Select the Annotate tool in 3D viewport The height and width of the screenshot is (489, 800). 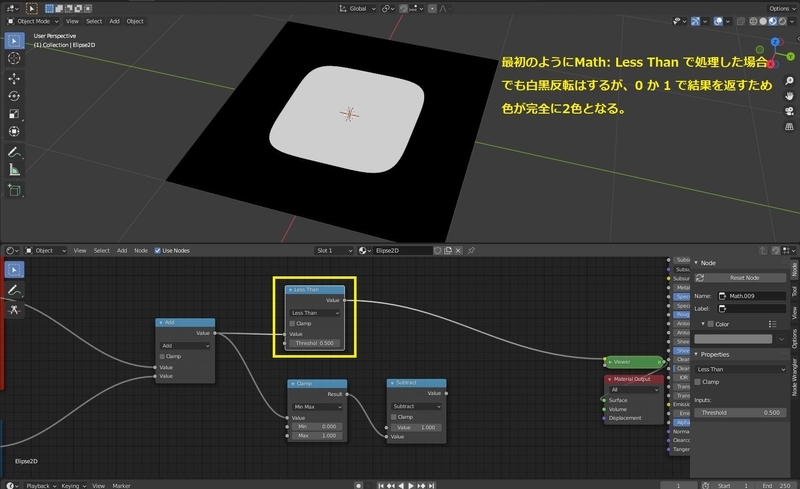(x=14, y=152)
